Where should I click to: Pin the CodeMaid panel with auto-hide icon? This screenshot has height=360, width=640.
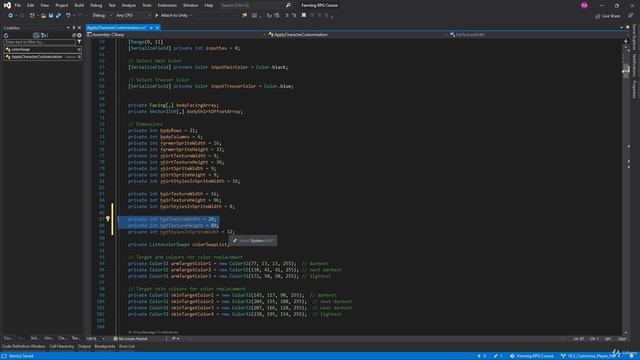(74, 28)
